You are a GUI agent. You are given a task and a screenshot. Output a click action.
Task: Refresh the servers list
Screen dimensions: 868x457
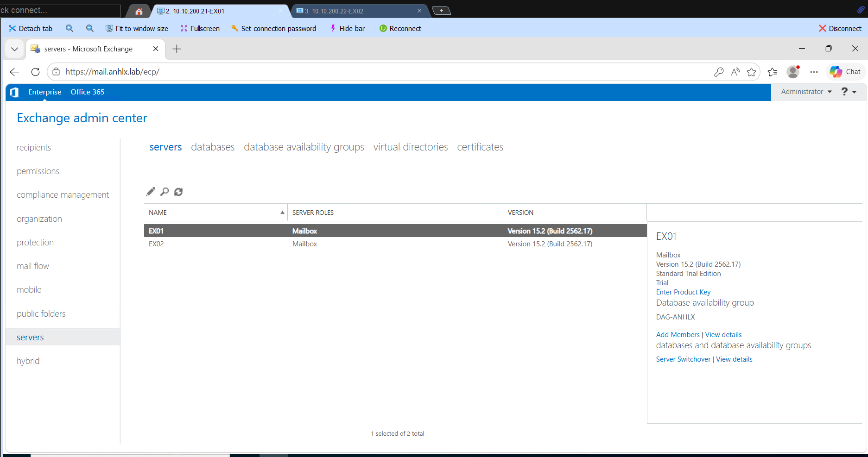178,192
